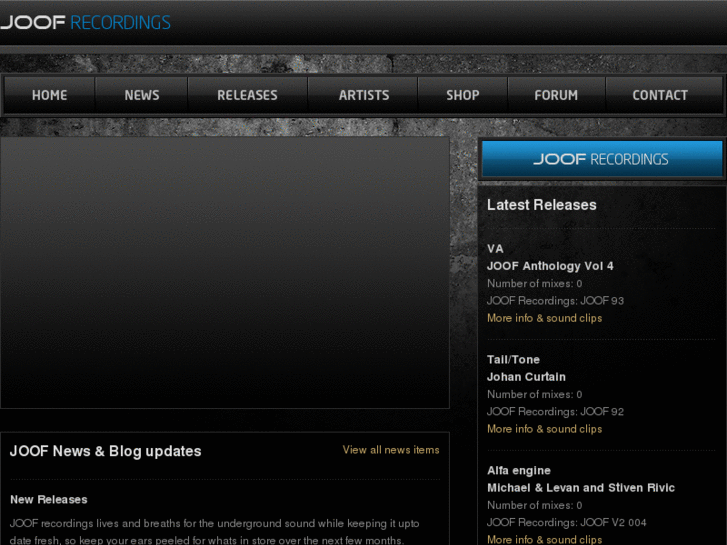Visit the FORUM navigation item

click(x=556, y=95)
